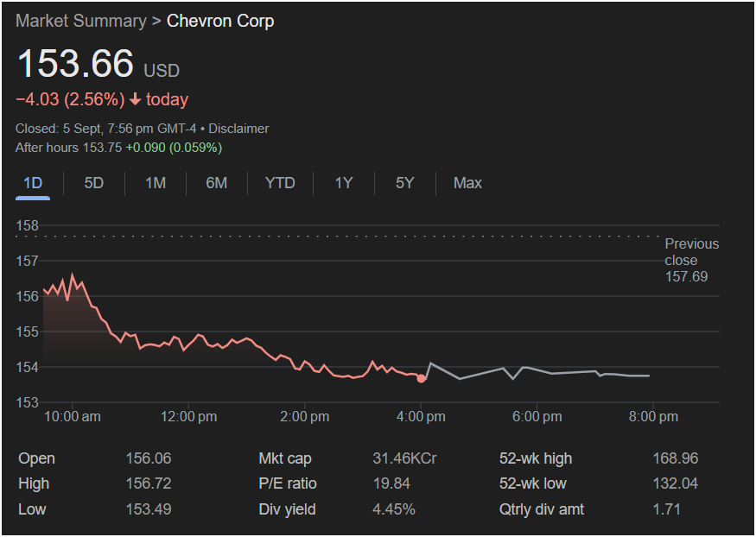
Task: Click the +0.090 (0.059%) after-hours change
Action: coord(174,148)
